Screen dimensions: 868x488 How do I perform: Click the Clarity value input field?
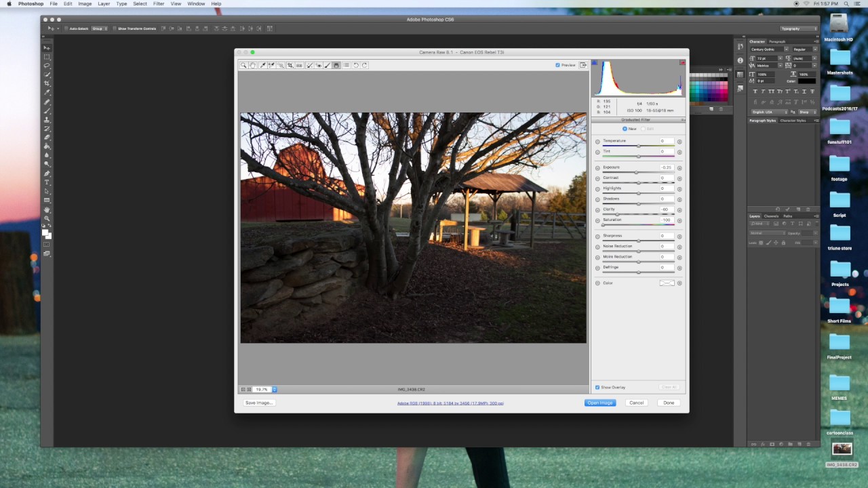[x=667, y=209]
